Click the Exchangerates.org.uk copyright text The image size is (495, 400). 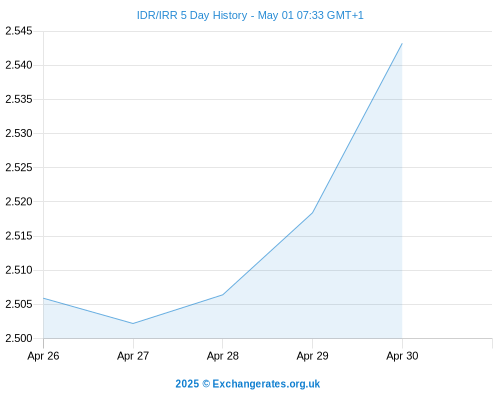tap(248, 384)
